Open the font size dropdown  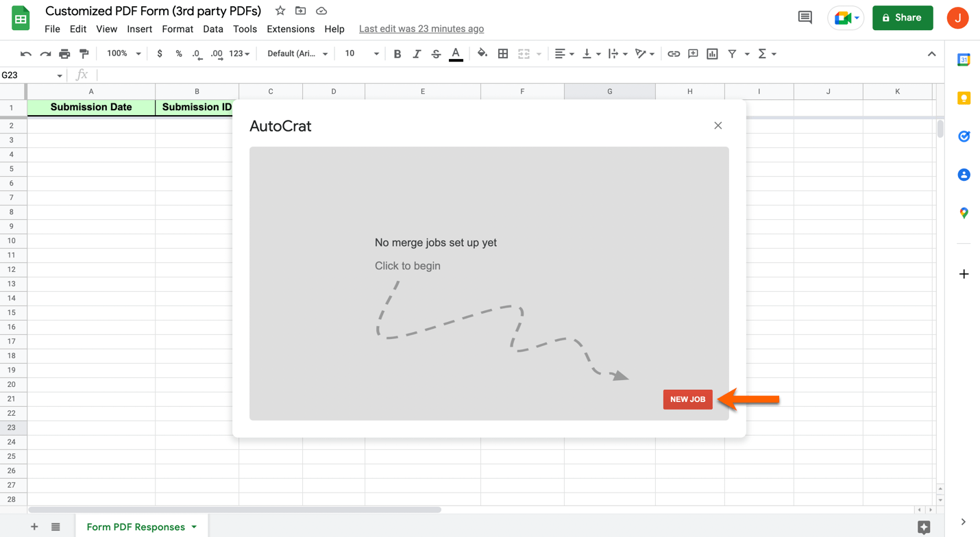361,53
